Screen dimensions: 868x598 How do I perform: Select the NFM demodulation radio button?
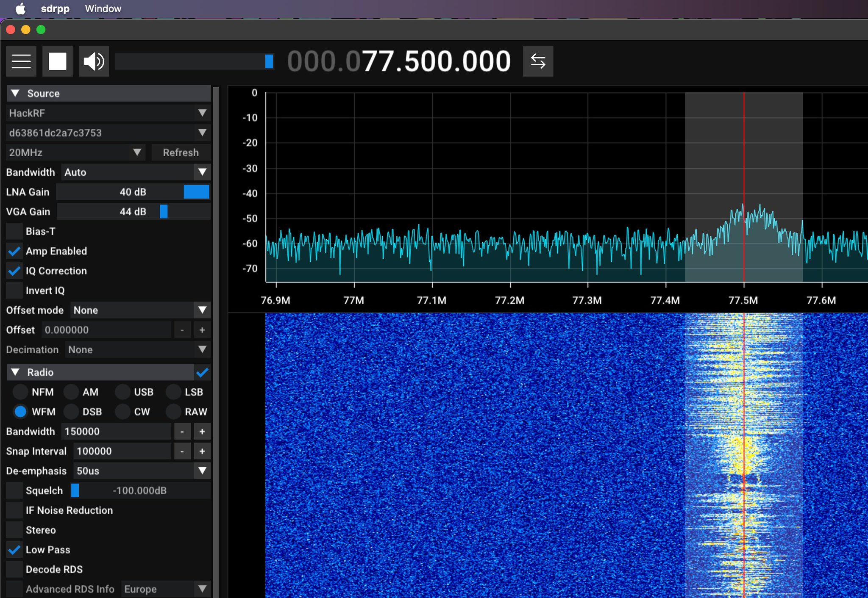tap(20, 392)
